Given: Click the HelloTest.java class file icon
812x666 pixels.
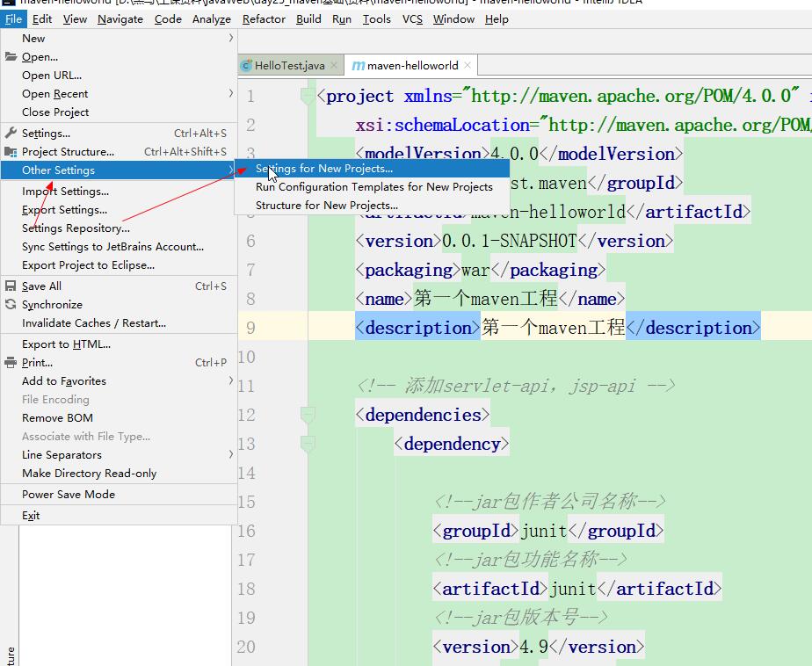Looking at the screenshot, I should point(247,65).
